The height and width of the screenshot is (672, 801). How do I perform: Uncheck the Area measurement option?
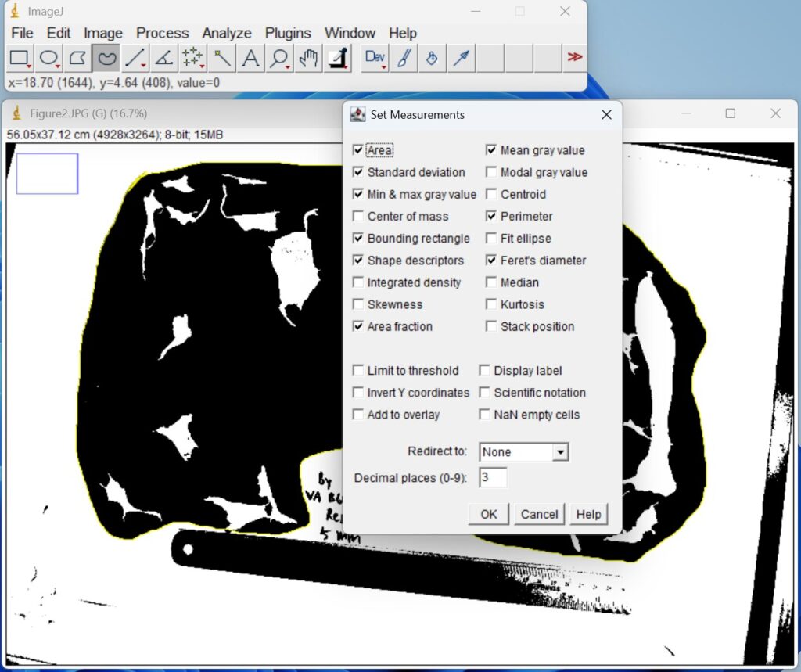pos(358,149)
